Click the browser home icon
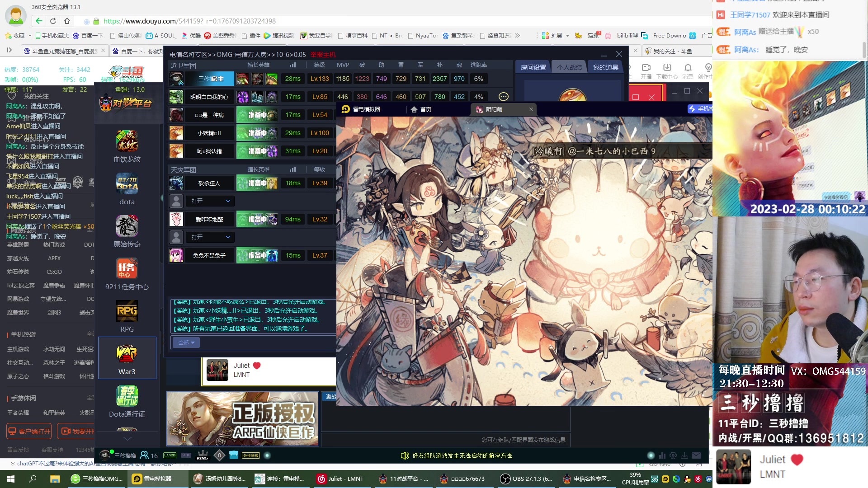 67,21
